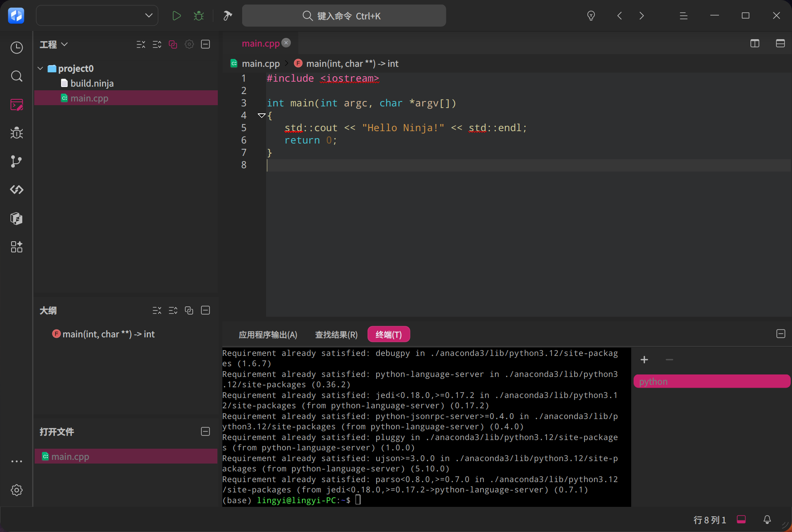Image resolution: width=792 pixels, height=532 pixels.
Task: Click the 行 8 列 1 cursor position
Action: pyautogui.click(x=709, y=520)
